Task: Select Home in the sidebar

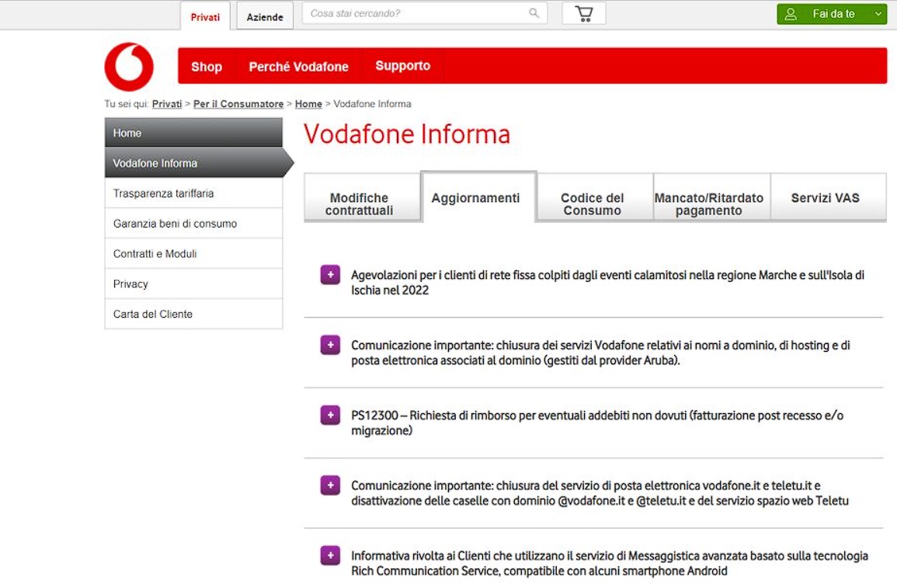Action: point(193,133)
